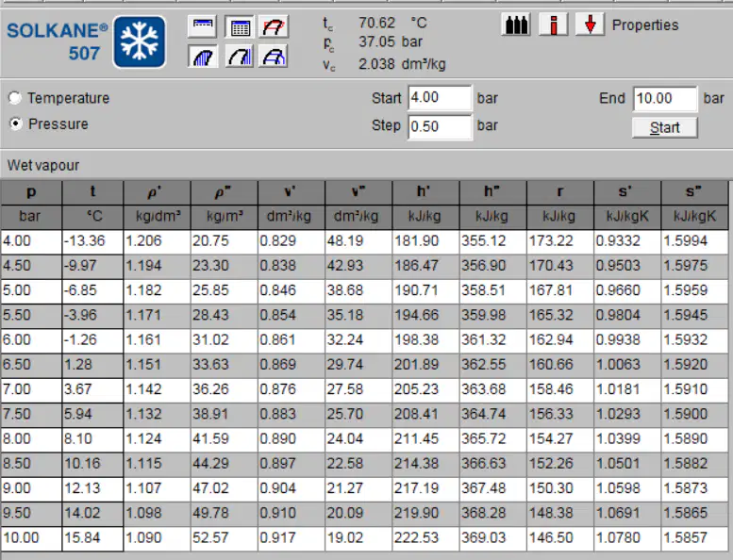
Task: Click the ρ" vapour density column header
Action: click(224, 192)
